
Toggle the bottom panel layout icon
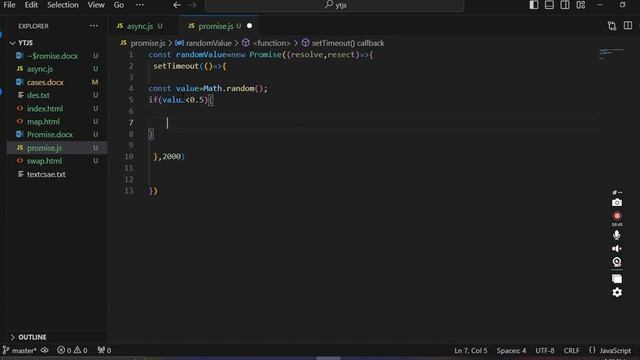point(549,5)
